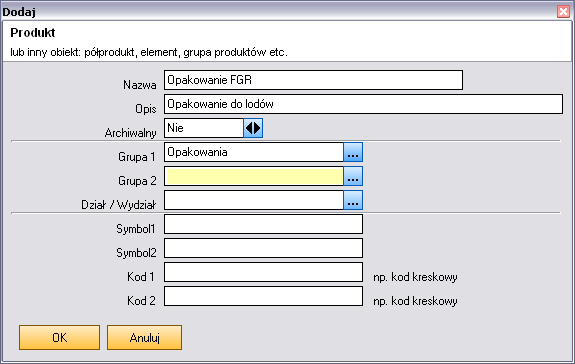Focus the empty Dział / Wydział field
This screenshot has height=364, width=575.
[254, 200]
